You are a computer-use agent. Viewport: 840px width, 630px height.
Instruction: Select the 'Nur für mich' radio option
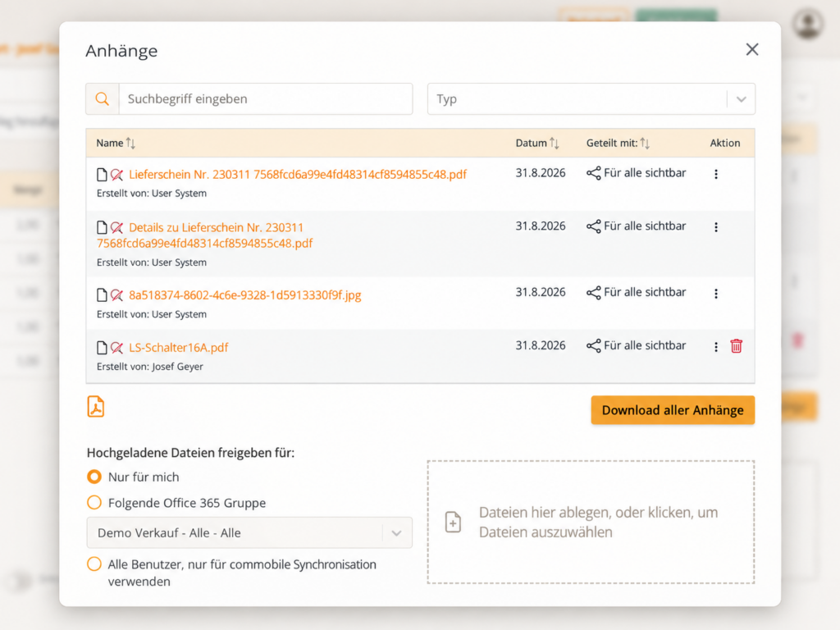point(94,477)
